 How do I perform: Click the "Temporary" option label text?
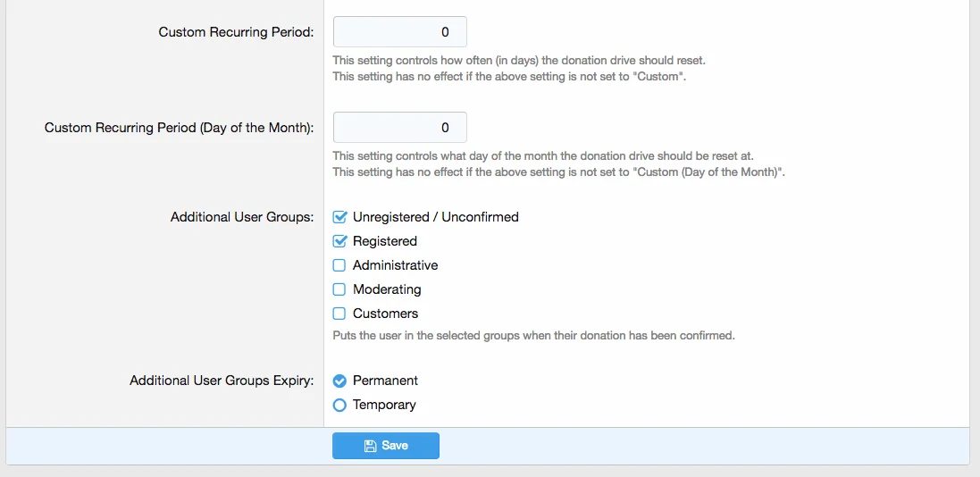point(384,405)
